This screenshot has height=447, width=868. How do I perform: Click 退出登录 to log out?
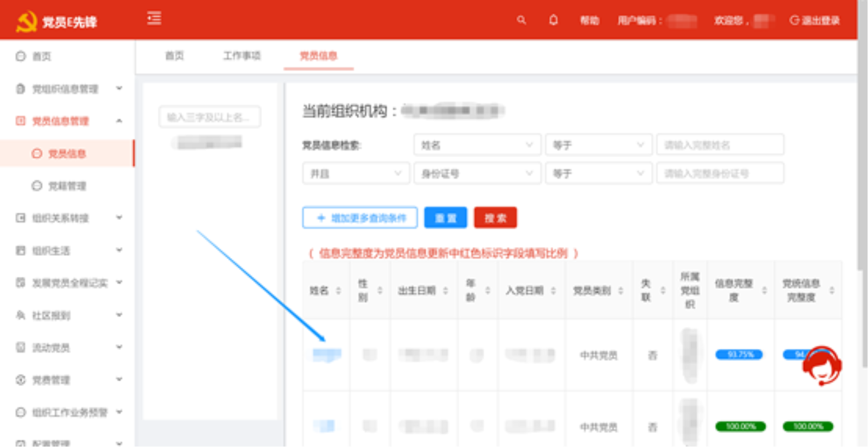[x=815, y=20]
